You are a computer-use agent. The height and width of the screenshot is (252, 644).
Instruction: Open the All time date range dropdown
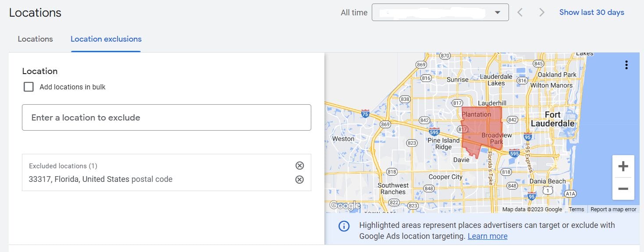(x=440, y=12)
